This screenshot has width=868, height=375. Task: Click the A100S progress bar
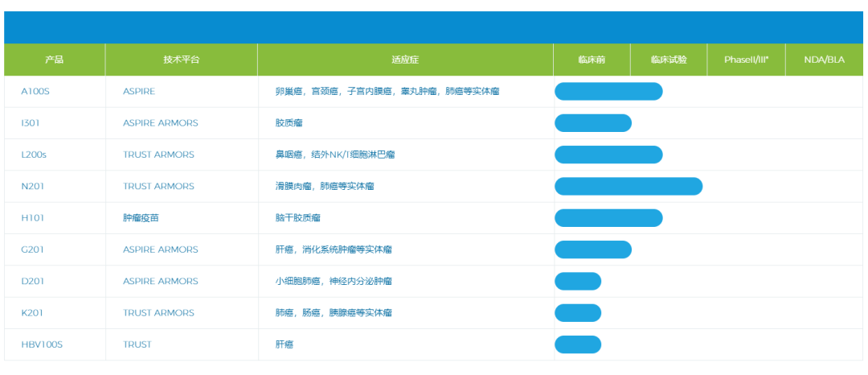(608, 92)
